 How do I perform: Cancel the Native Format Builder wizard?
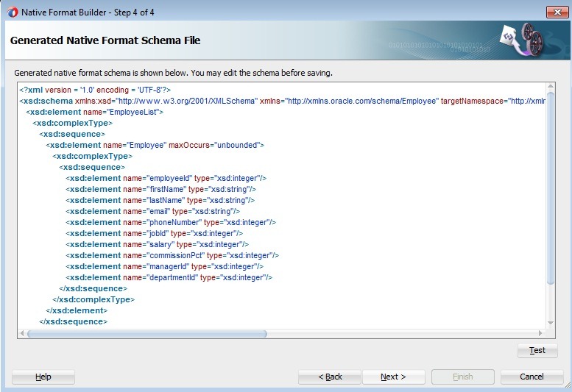click(x=532, y=377)
